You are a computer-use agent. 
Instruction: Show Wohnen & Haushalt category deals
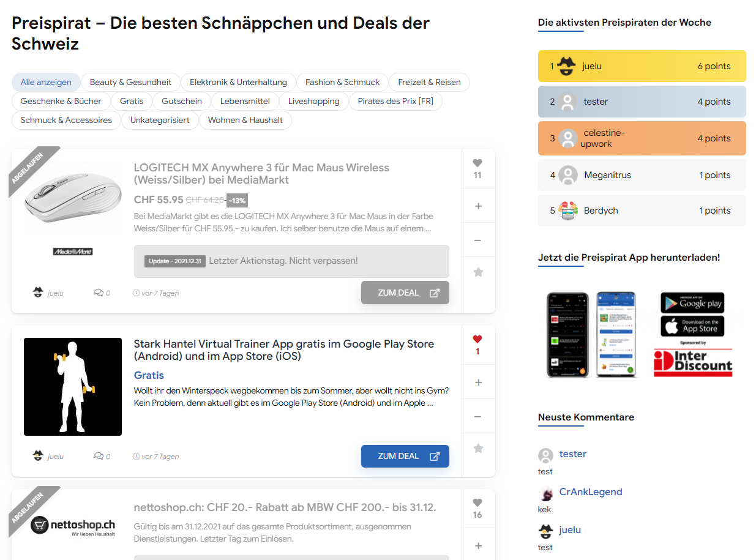pos(245,120)
